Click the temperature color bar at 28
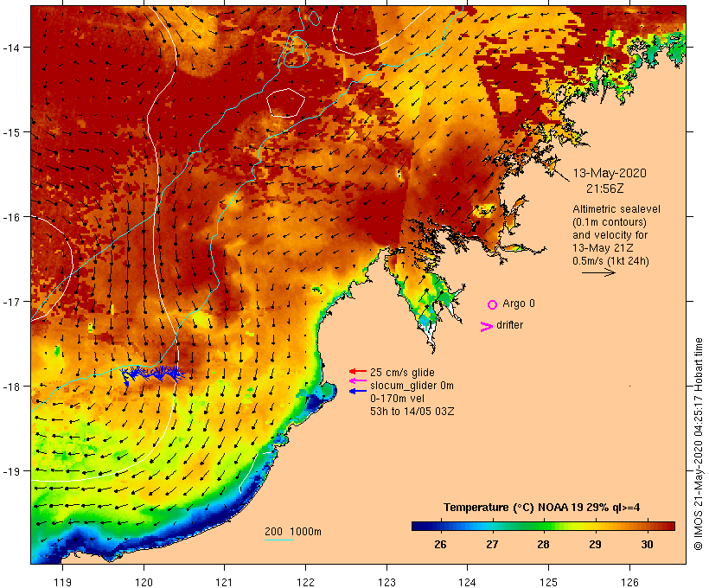This screenshot has width=709, height=588. coord(543,526)
